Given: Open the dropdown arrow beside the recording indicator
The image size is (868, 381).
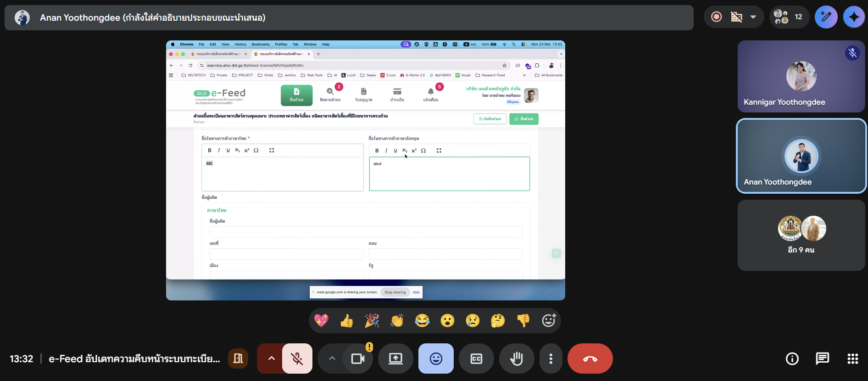Looking at the screenshot, I should coord(753,17).
